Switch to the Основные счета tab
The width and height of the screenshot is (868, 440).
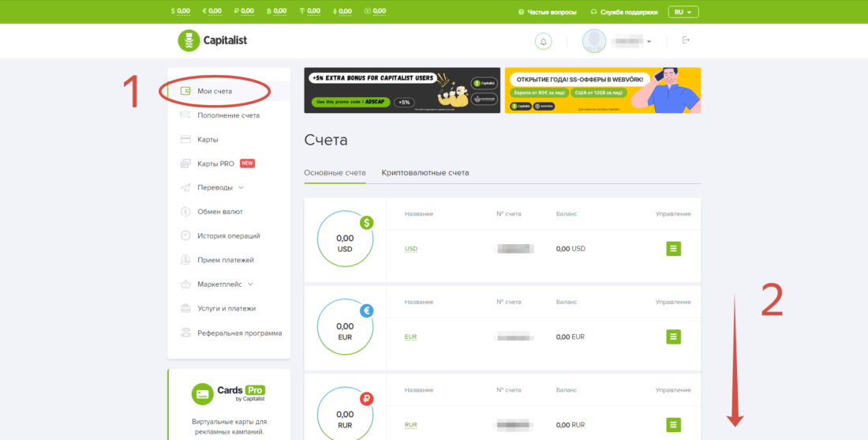point(335,173)
